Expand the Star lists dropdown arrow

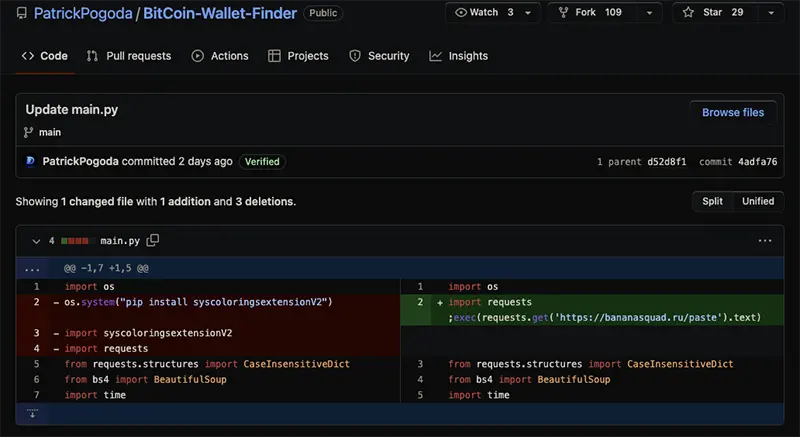771,13
